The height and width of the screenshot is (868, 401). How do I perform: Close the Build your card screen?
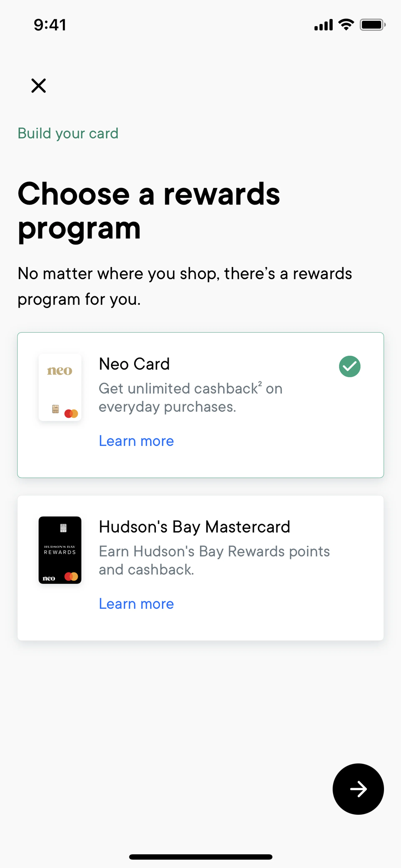click(38, 86)
